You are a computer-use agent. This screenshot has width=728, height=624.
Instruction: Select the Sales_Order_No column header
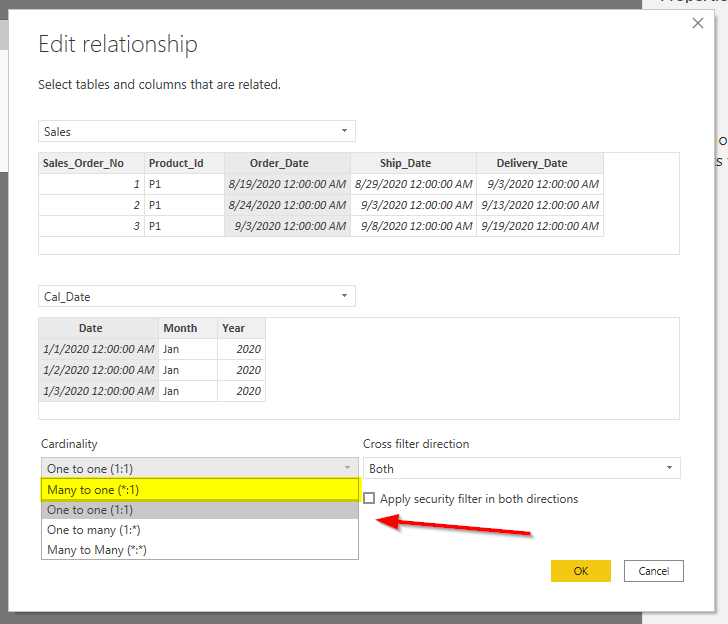(x=91, y=163)
